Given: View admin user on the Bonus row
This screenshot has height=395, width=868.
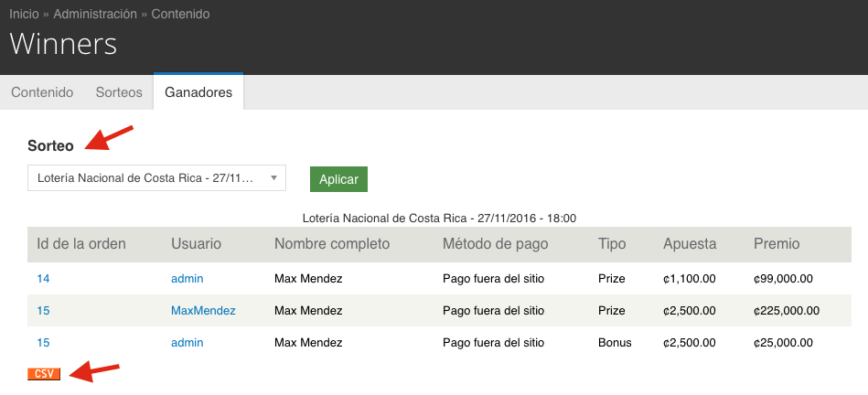Looking at the screenshot, I should pyautogui.click(x=187, y=342).
